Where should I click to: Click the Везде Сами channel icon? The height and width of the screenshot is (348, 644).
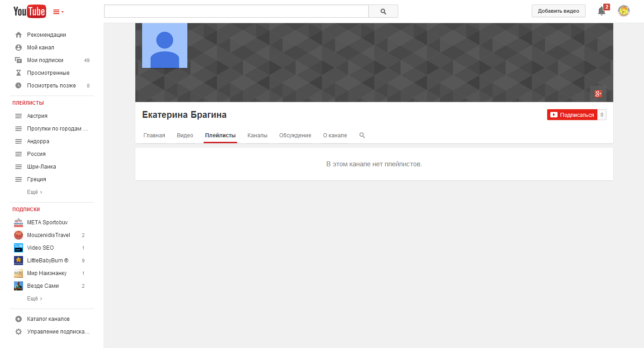(19, 286)
